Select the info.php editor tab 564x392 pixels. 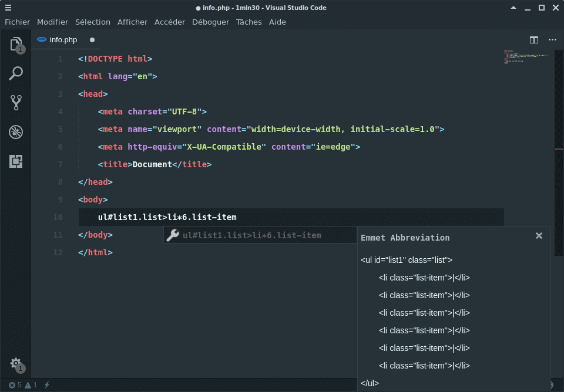click(x=66, y=40)
